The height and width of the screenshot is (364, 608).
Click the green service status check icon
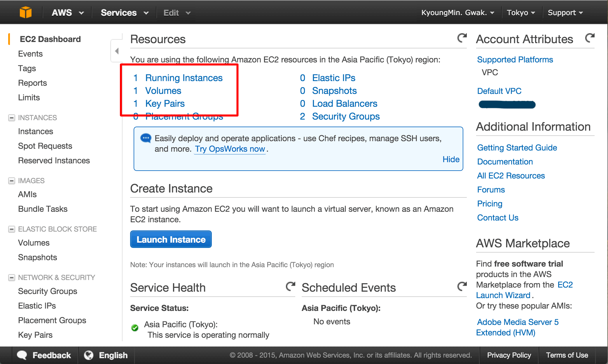[135, 328]
